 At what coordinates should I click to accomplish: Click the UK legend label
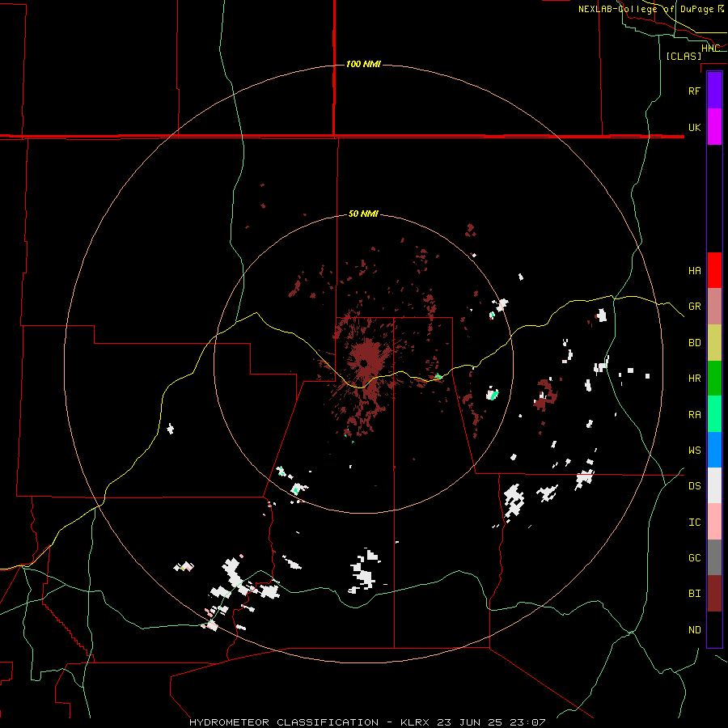pyautogui.click(x=694, y=127)
